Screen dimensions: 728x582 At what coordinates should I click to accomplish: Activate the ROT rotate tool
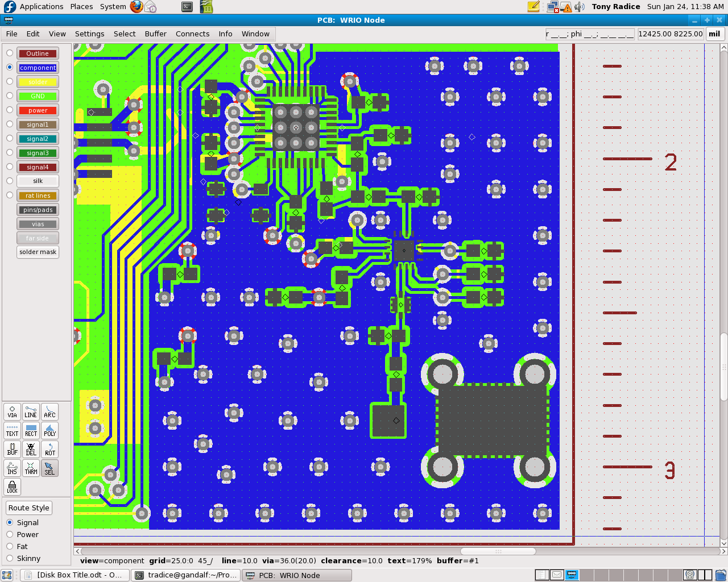coord(50,449)
